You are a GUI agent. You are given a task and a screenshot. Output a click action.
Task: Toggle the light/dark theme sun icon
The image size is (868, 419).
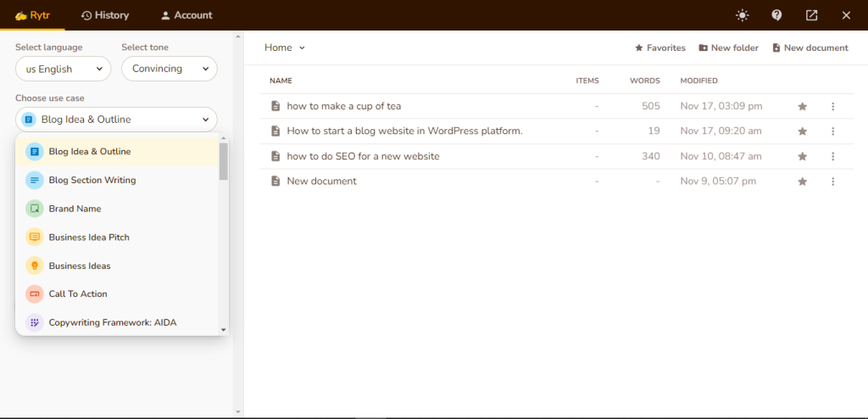[x=742, y=15]
